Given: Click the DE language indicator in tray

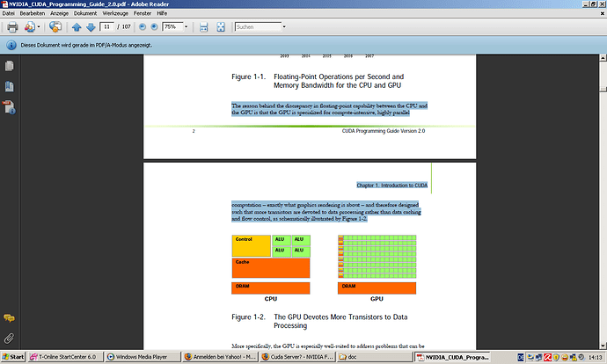Looking at the screenshot, I should [x=521, y=357].
